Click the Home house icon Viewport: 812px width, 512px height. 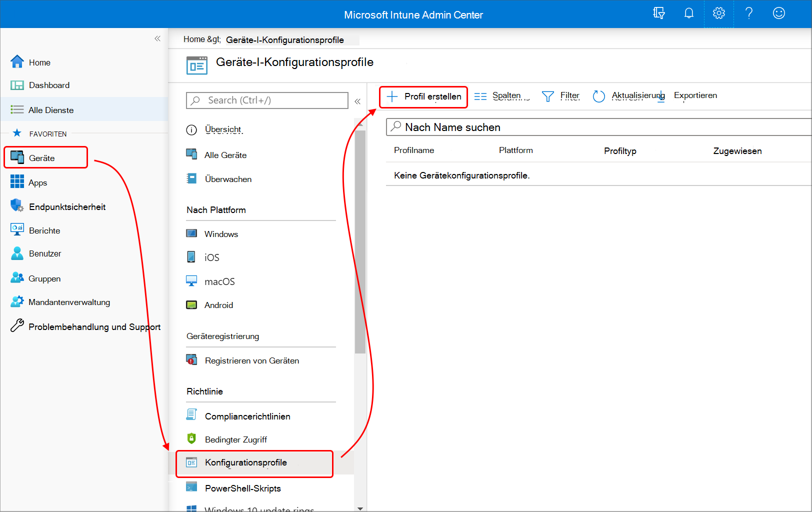point(17,61)
